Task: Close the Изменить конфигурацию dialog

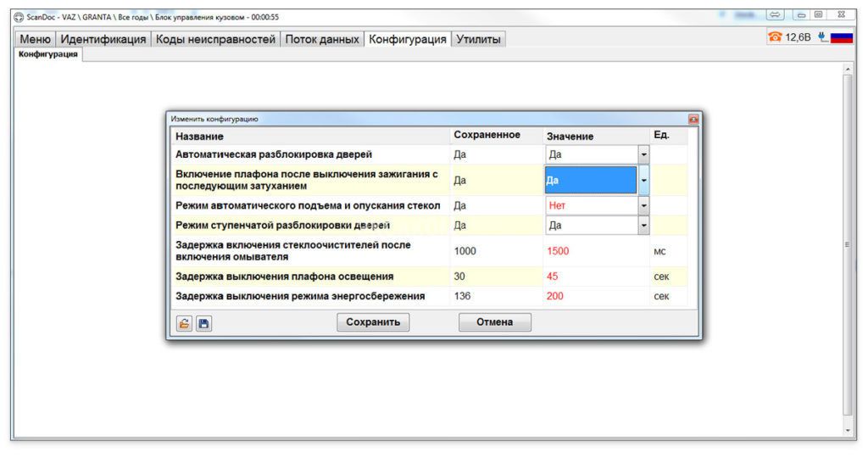Action: click(x=693, y=120)
